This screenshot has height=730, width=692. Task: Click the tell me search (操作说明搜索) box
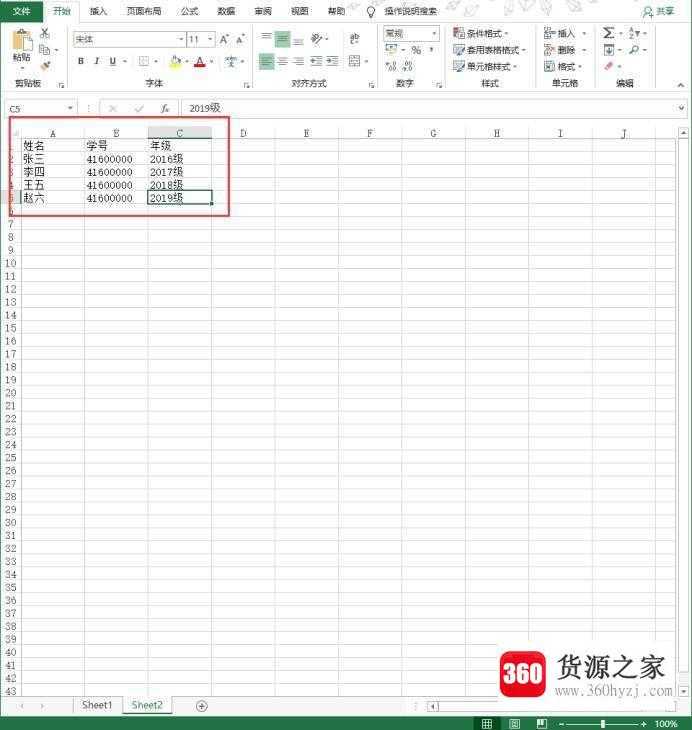(410, 11)
